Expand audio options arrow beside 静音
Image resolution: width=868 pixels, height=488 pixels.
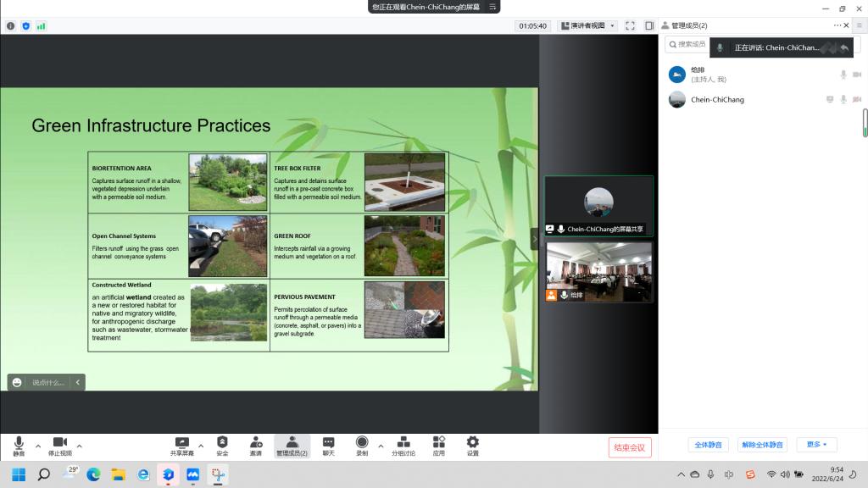37,446
